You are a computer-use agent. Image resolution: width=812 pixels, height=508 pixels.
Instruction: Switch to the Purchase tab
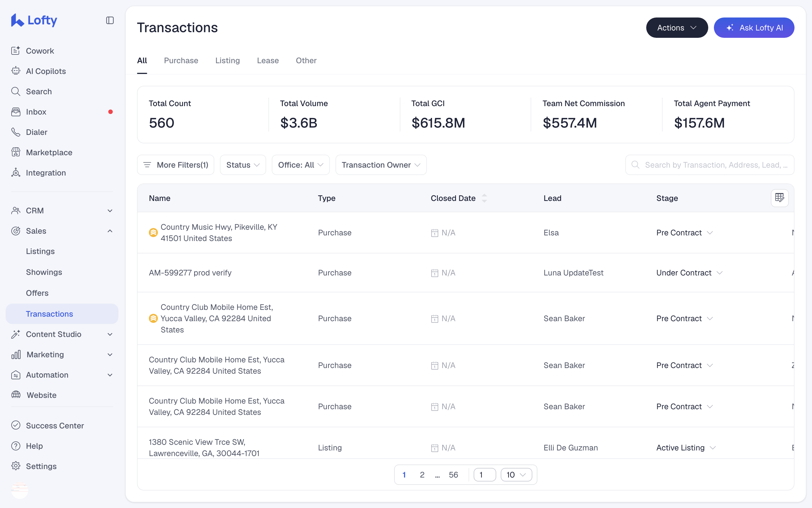(x=181, y=60)
